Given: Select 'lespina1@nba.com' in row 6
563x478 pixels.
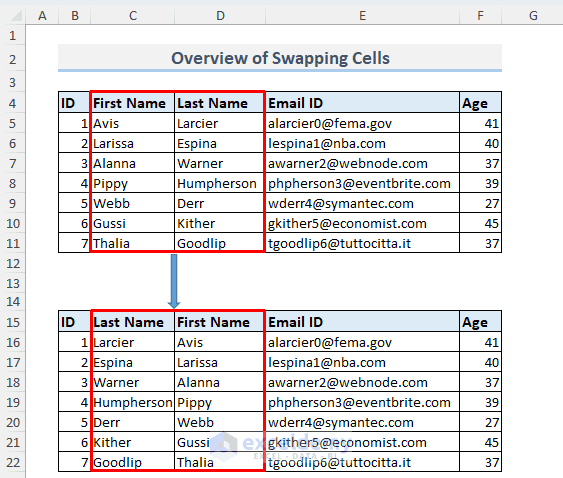Looking at the screenshot, I should [x=362, y=143].
